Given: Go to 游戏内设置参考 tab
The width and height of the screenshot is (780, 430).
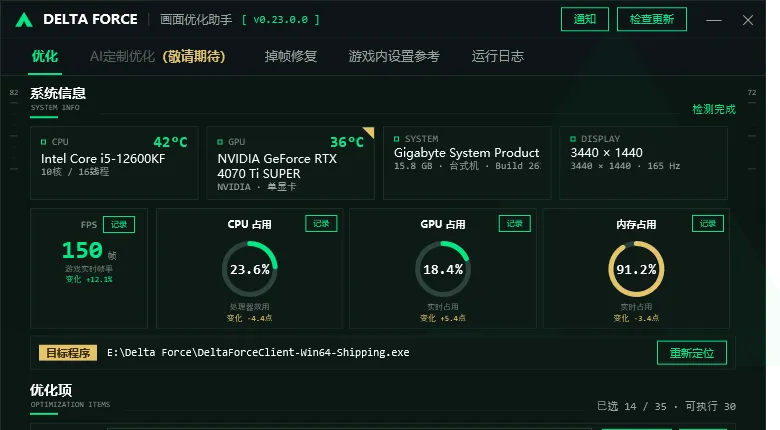Looking at the screenshot, I should [394, 56].
